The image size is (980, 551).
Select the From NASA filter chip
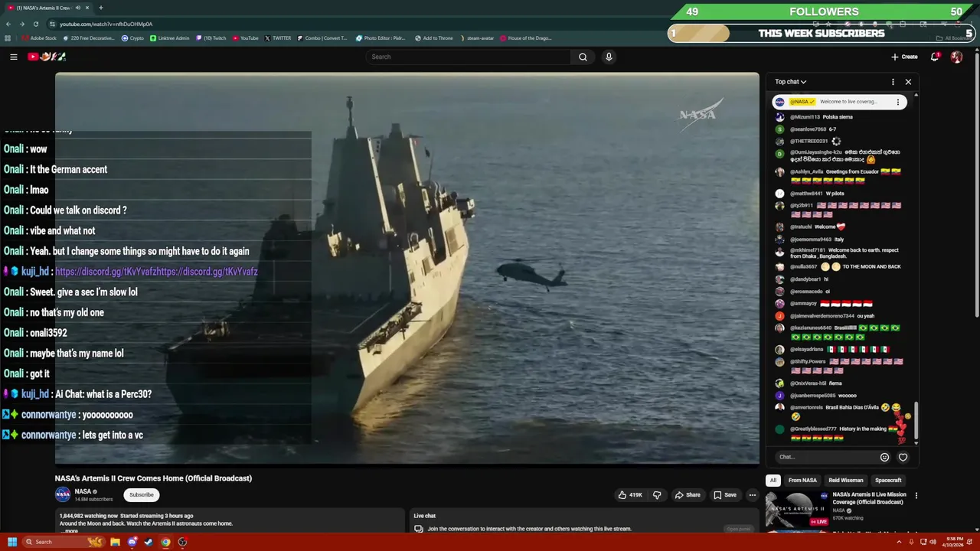(x=802, y=480)
